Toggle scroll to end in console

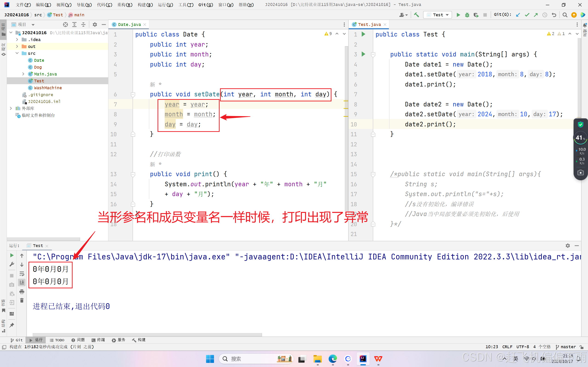click(22, 282)
